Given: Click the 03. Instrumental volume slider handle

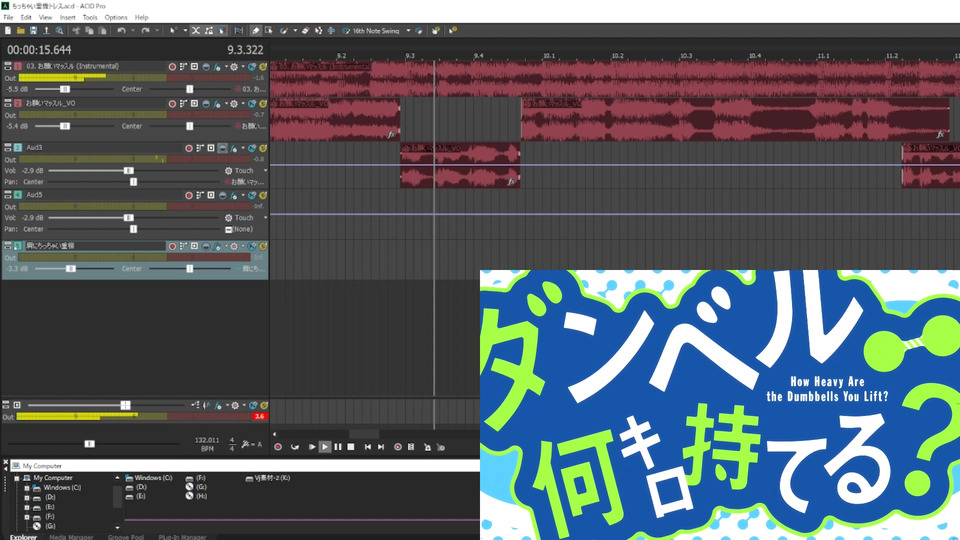Looking at the screenshot, I should [65, 89].
